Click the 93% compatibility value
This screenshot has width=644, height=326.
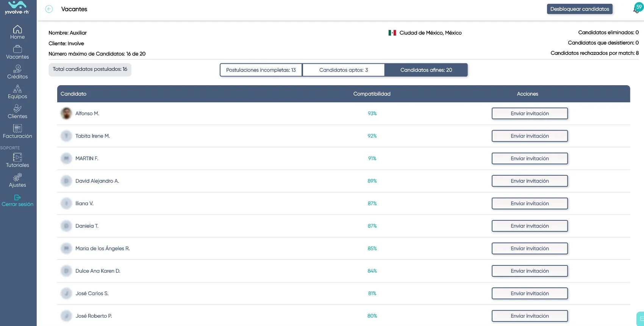coord(372,114)
